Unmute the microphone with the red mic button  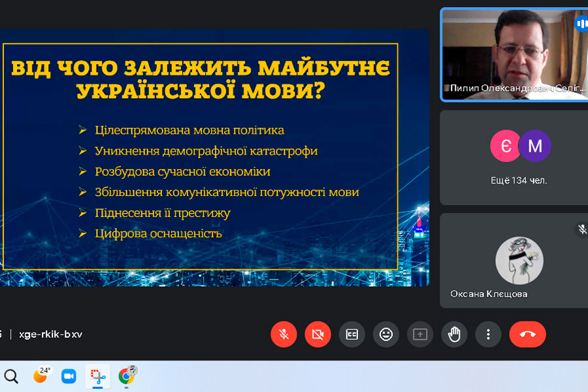[x=284, y=335]
